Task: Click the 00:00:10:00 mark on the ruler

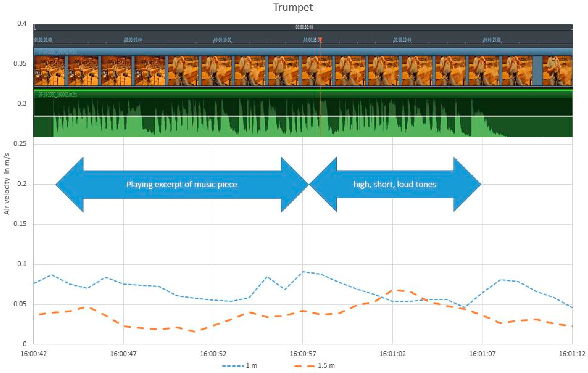Action: coord(222,40)
